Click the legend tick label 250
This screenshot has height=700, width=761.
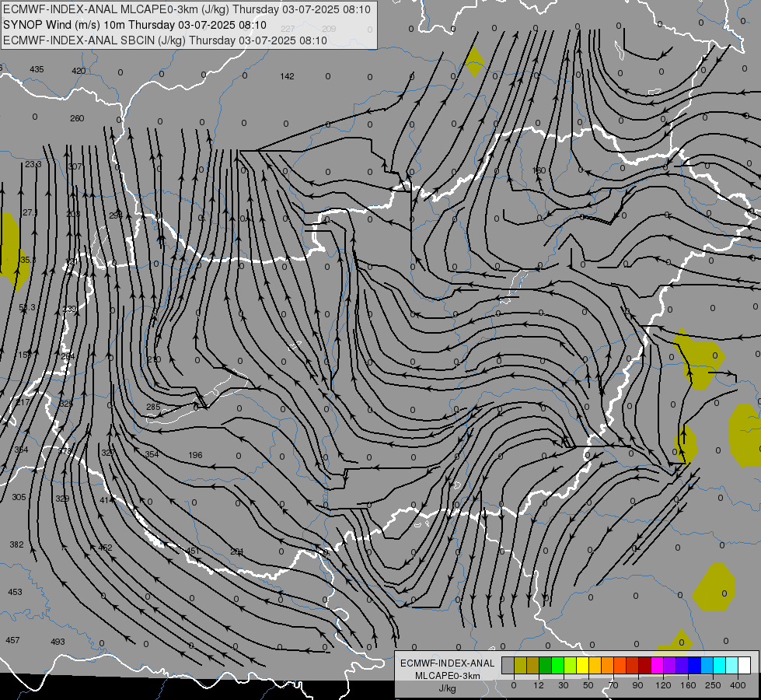pos(713,685)
